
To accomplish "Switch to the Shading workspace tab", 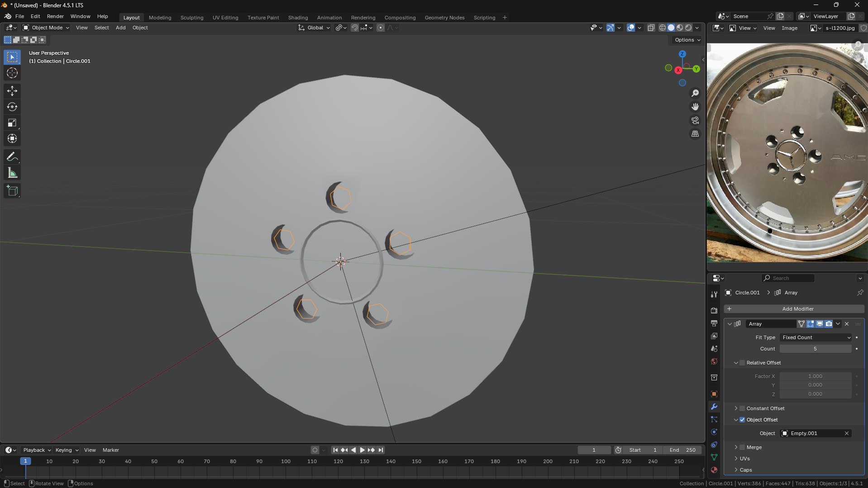I will click(298, 18).
